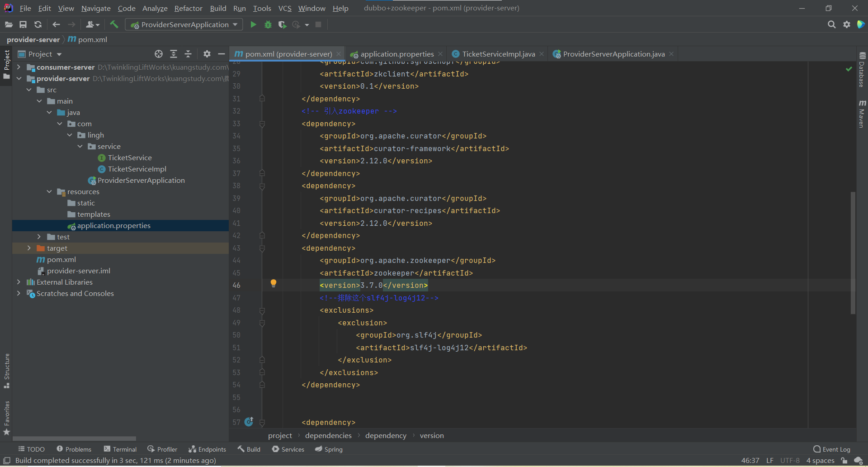Expand Scratches and Consoles node

19,293
